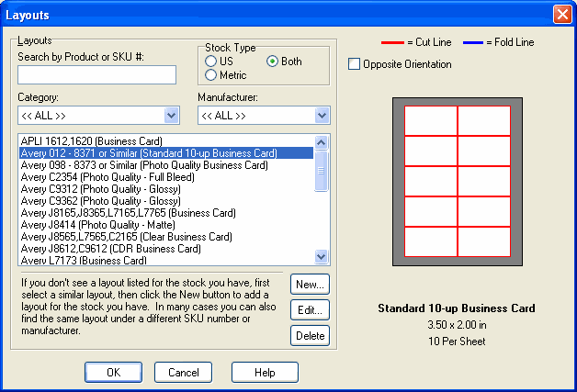
Task: Confirm with the OK button
Action: click(113, 373)
